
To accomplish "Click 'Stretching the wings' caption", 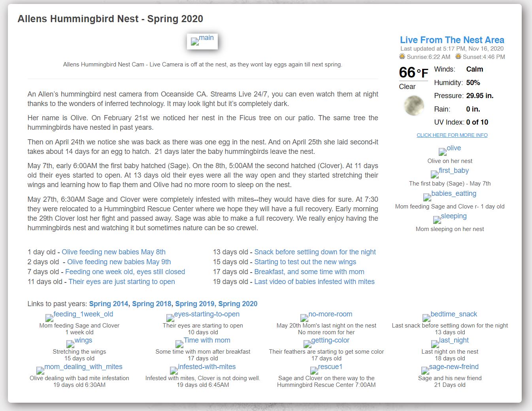I will pos(79,352).
